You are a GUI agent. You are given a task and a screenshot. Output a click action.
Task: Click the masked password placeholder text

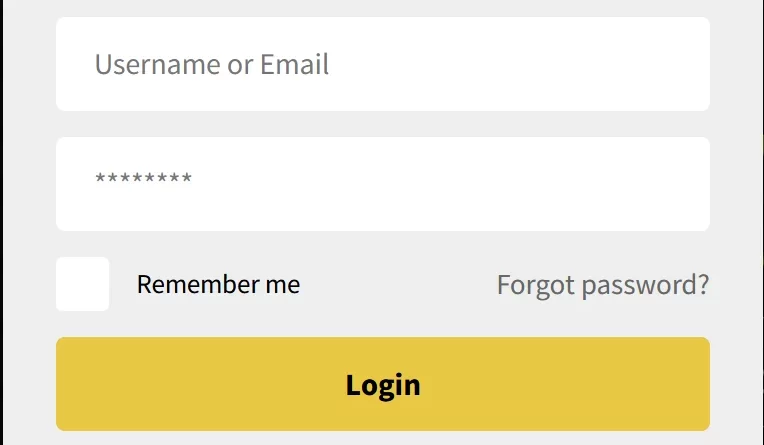(143, 180)
